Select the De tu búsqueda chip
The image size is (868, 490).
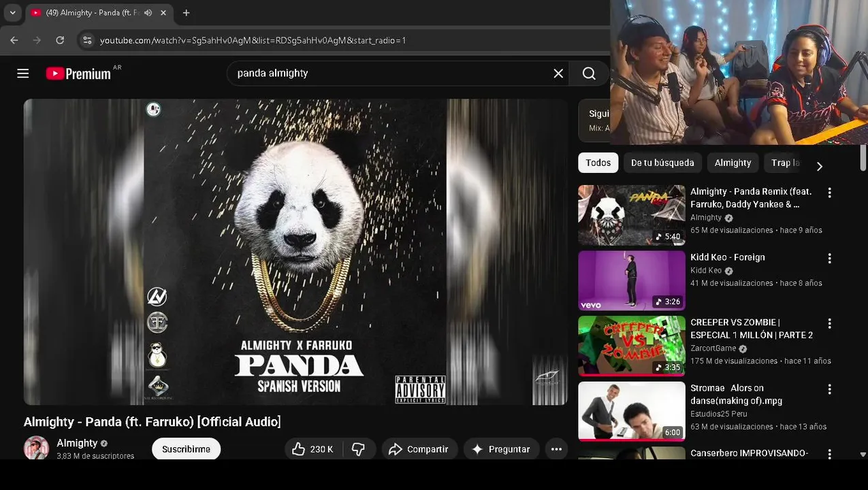tap(662, 163)
